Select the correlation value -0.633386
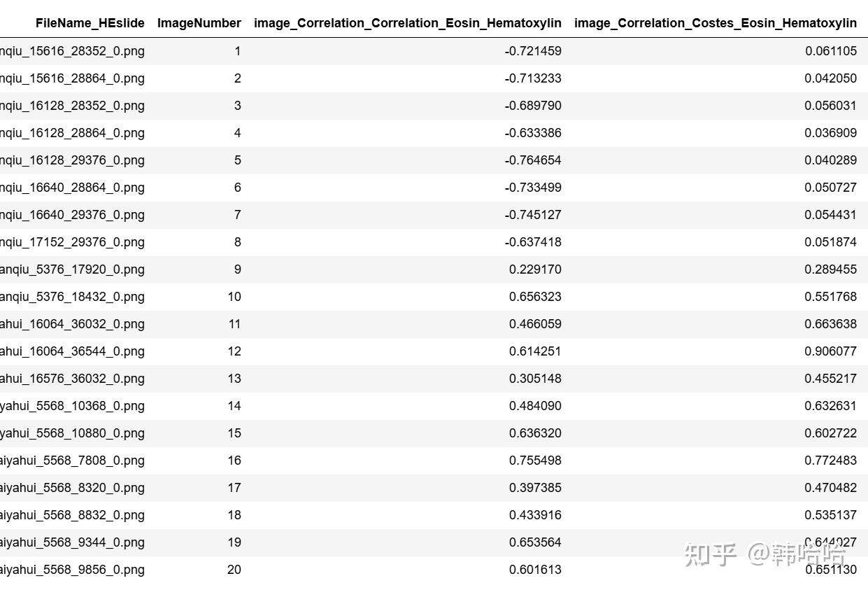This screenshot has width=868, height=590. coord(533,132)
